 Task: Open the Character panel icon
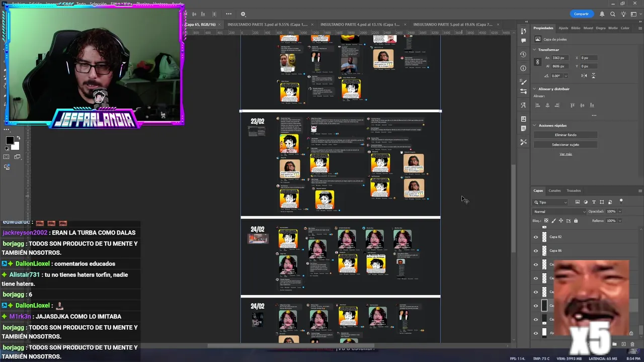[523, 105]
